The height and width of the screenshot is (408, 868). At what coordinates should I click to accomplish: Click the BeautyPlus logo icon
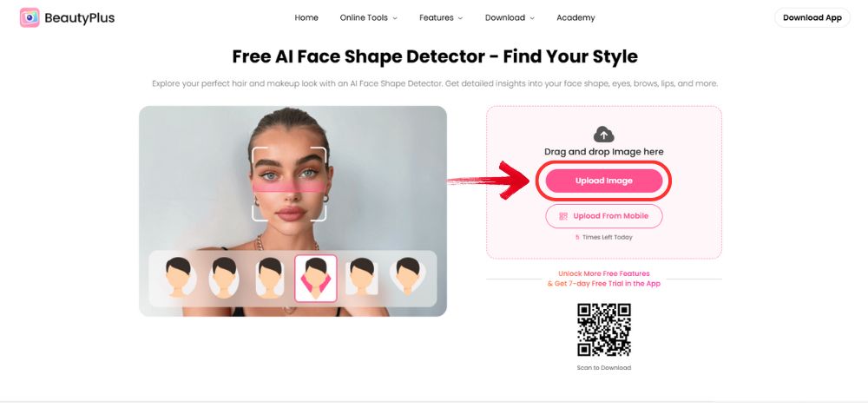[30, 17]
